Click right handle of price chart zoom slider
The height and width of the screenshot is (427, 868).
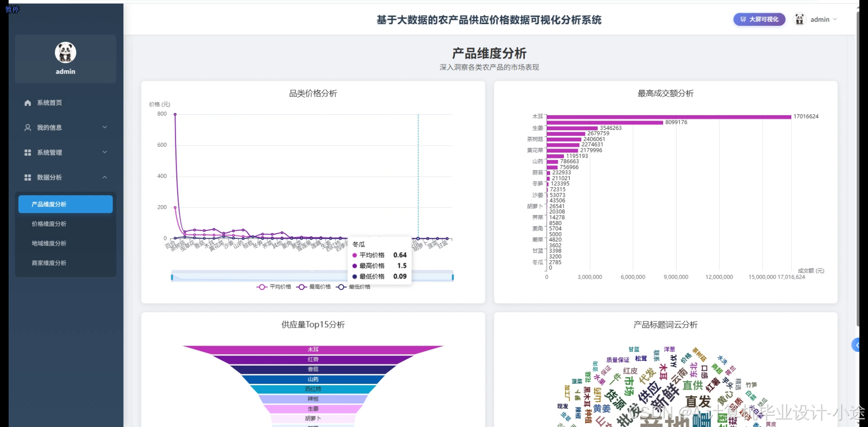pyautogui.click(x=453, y=277)
